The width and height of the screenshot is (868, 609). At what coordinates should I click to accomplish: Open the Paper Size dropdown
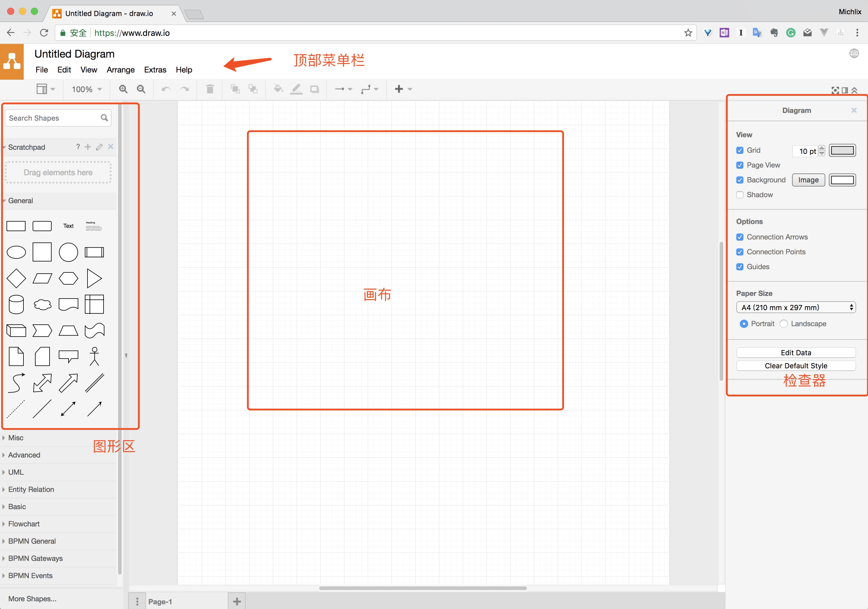tap(796, 307)
